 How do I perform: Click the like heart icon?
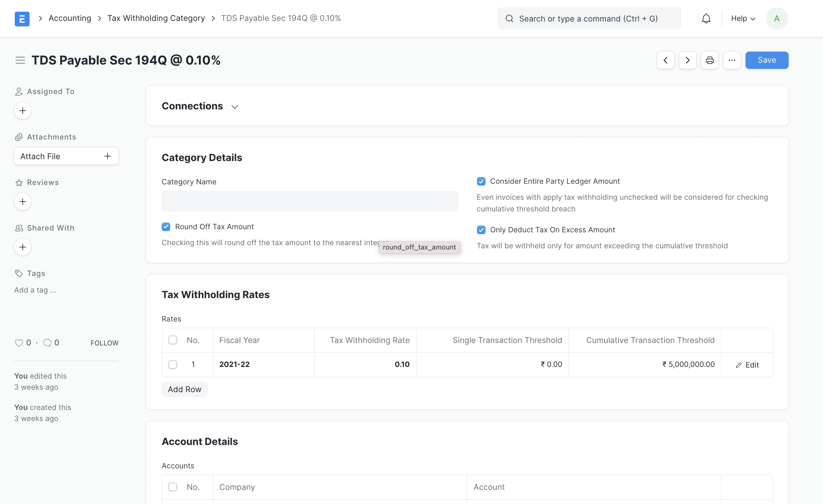19,343
